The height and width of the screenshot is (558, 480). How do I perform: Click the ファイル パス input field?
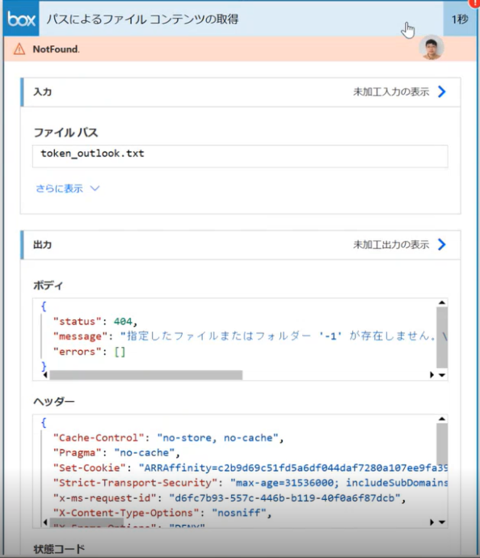coord(240,156)
